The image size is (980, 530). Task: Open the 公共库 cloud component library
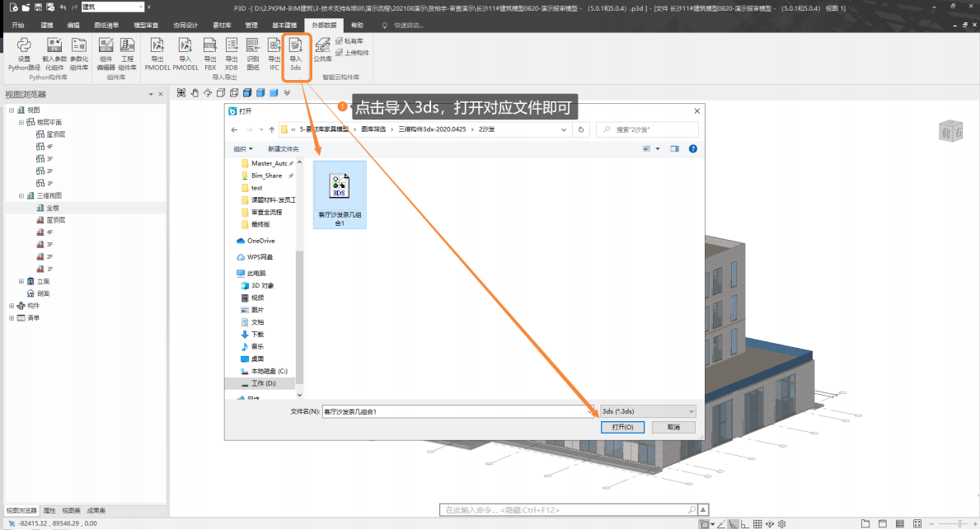(x=322, y=50)
